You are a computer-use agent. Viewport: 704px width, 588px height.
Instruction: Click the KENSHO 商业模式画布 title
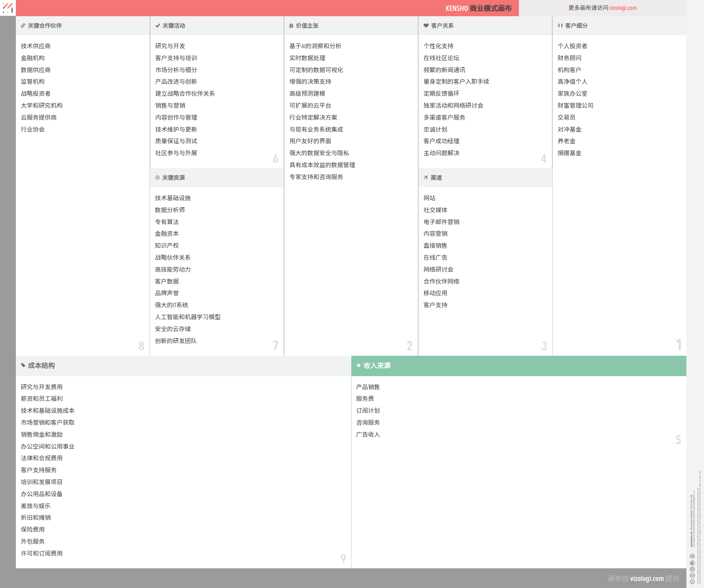click(478, 8)
